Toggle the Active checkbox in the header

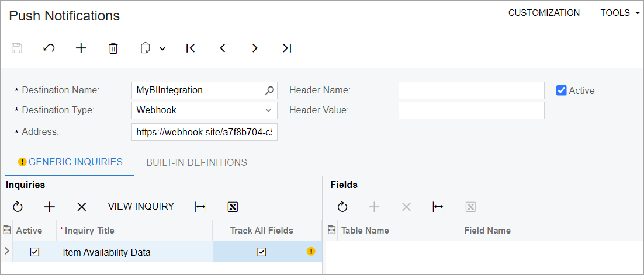[x=562, y=90]
